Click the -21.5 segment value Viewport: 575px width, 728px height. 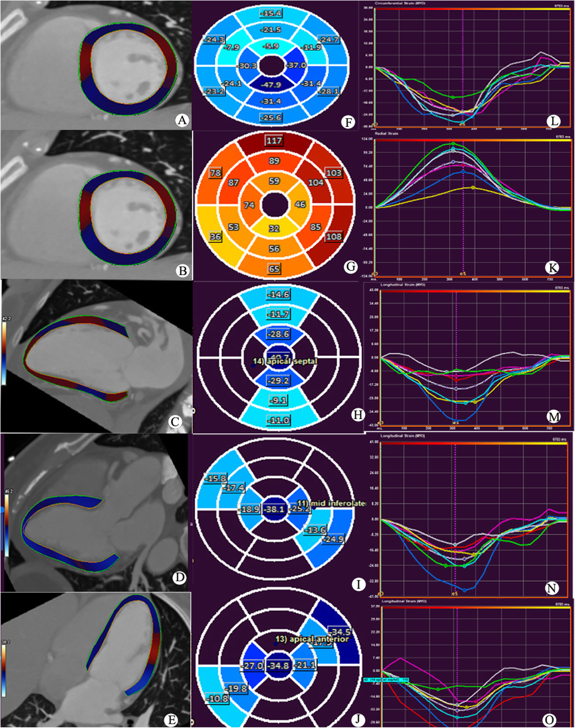[x=271, y=30]
